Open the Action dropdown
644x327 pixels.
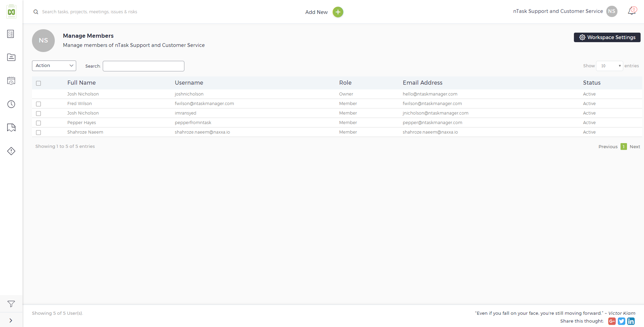54,66
